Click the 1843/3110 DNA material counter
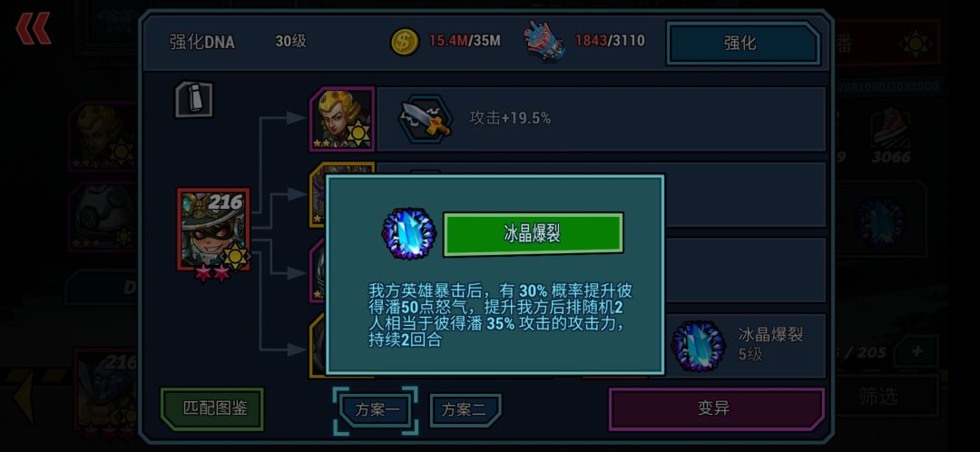 coord(610,41)
